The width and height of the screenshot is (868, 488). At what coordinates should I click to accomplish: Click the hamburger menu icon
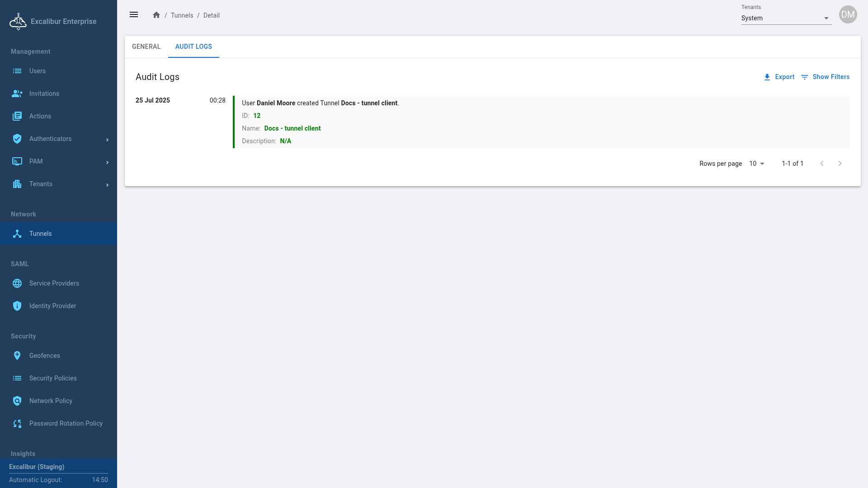[x=134, y=15]
